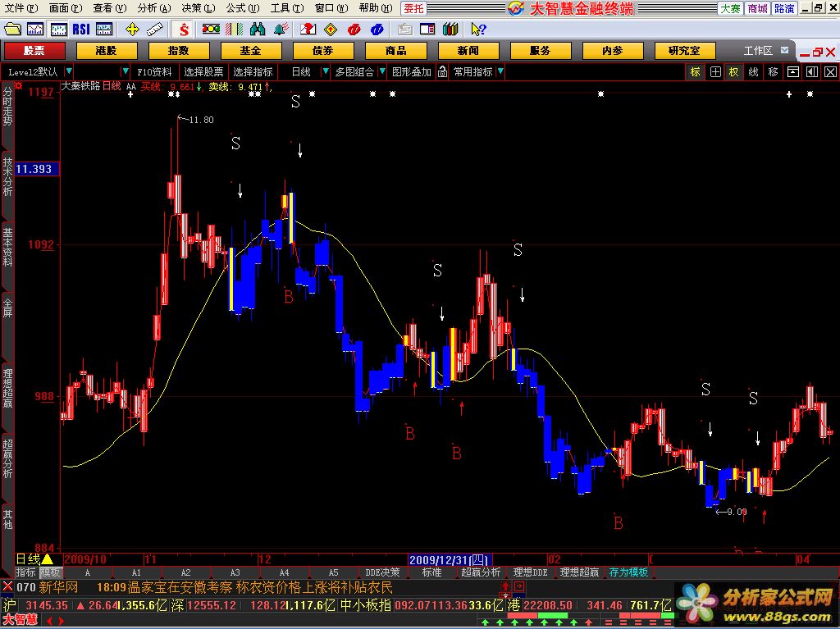Screen dimensions: 840x629
Task: Click the red S dollar icon
Action: (184, 29)
